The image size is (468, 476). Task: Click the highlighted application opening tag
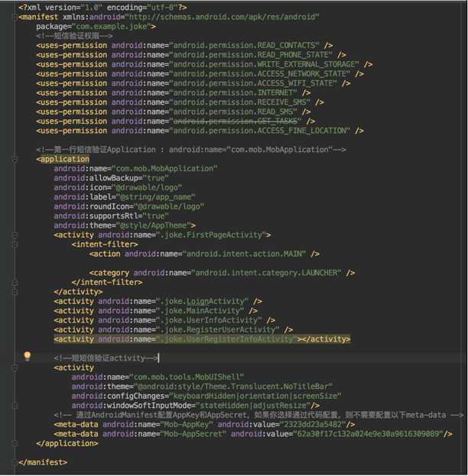pos(63,159)
